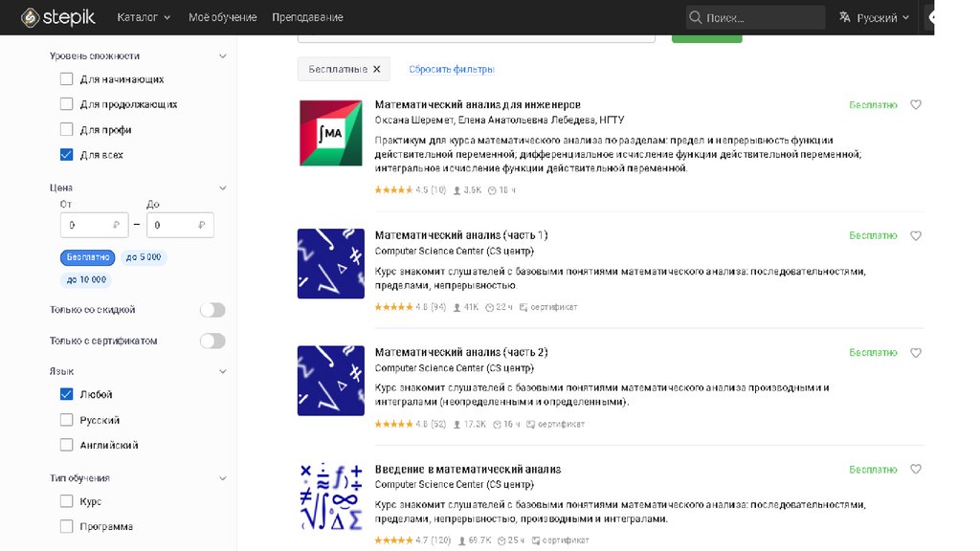Viewport: 980px width, 551px height.
Task: Click heart icon for Математический анализ (часть 2)
Action: (x=916, y=353)
